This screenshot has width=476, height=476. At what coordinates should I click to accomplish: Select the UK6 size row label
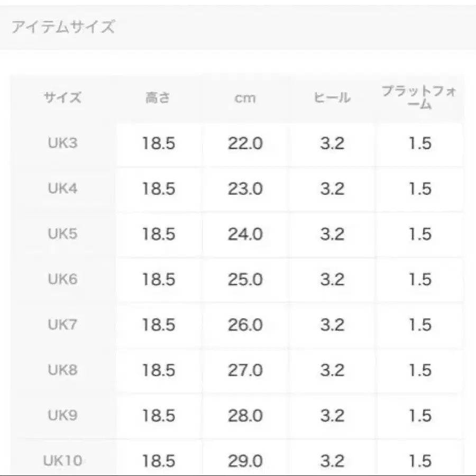(x=63, y=279)
